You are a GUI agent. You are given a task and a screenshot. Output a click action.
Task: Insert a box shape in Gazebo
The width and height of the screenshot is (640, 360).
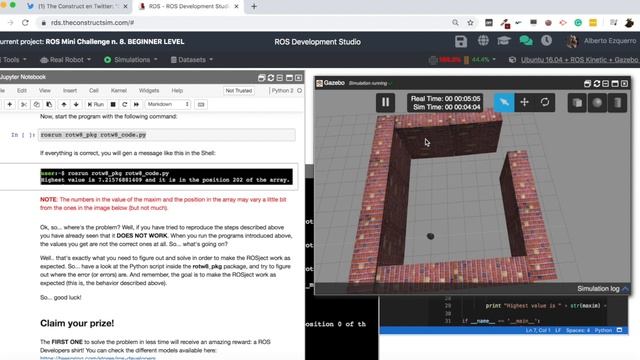coord(577,102)
